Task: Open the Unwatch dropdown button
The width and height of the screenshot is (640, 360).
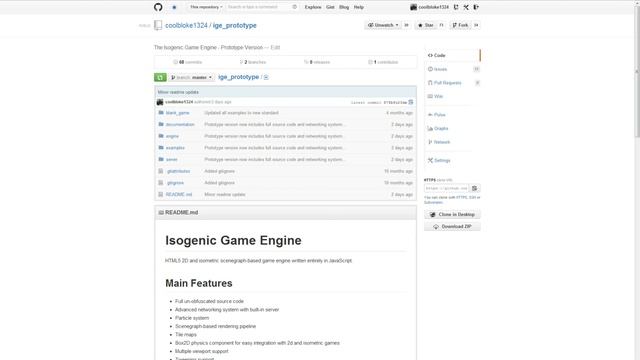Action: tap(383, 25)
